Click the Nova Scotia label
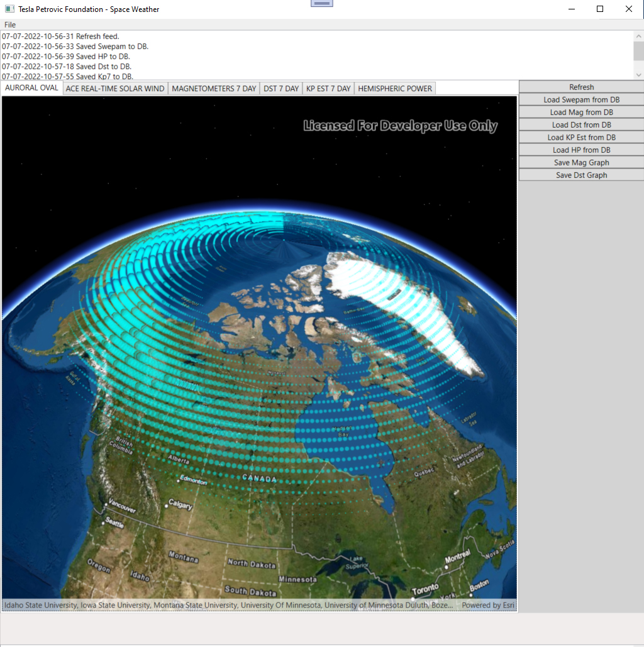 pyautogui.click(x=500, y=549)
